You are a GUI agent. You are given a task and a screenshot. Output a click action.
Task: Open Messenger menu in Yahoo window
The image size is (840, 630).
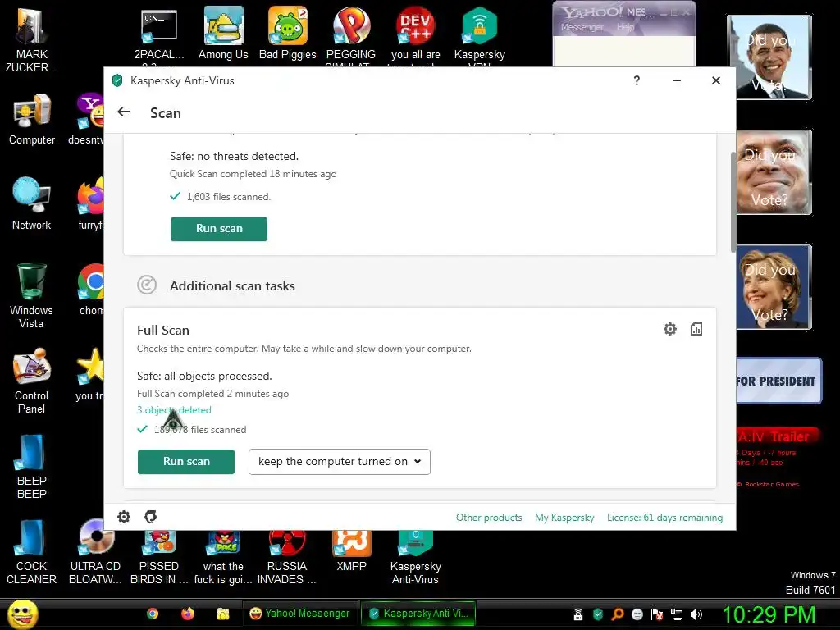point(582,27)
